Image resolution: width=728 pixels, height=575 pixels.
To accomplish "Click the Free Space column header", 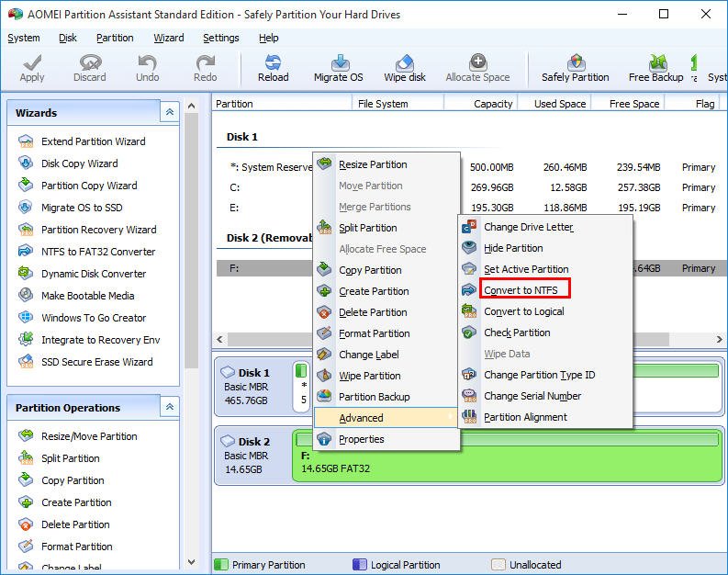I will click(628, 104).
